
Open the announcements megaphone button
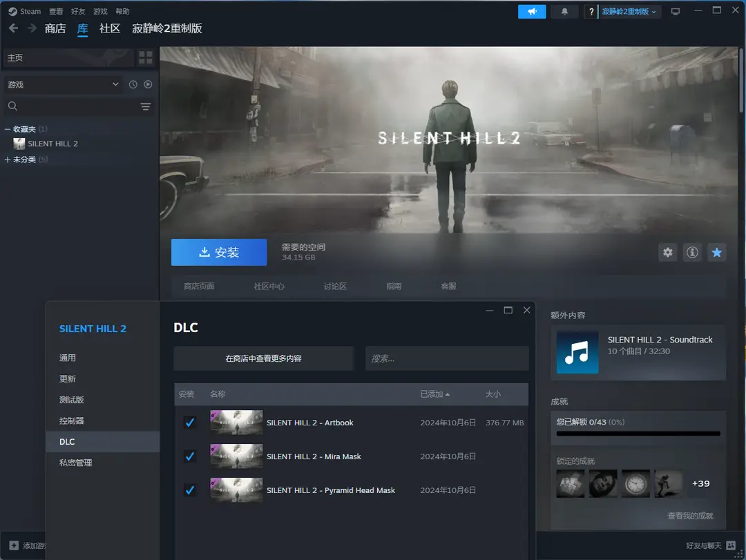pos(532,12)
